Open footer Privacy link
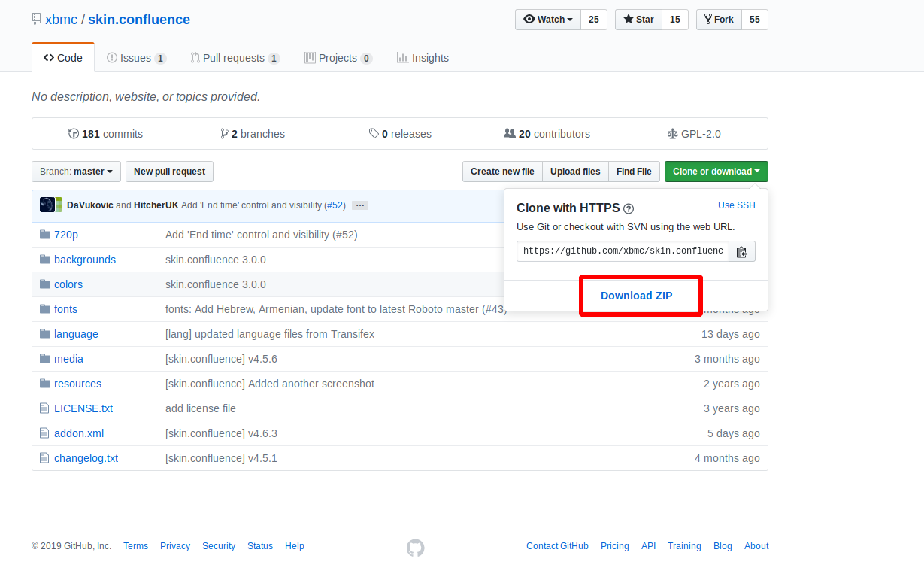Viewport: 924px width, 577px height. (175, 546)
